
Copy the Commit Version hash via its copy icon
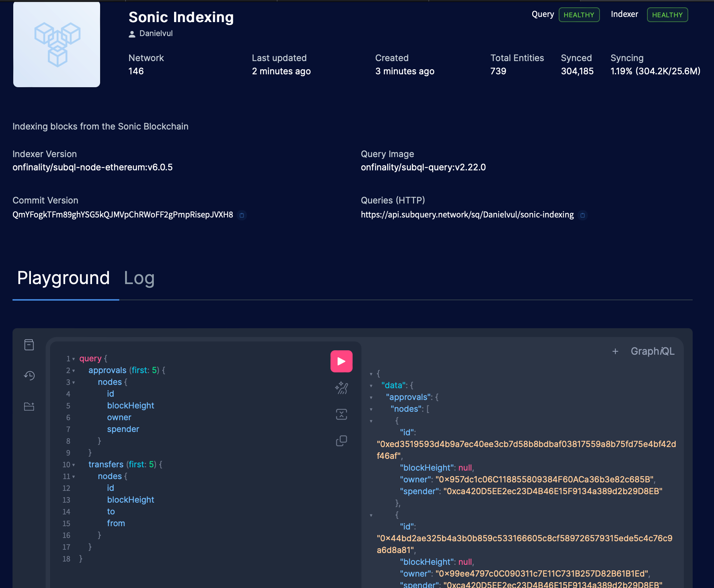pyautogui.click(x=242, y=215)
